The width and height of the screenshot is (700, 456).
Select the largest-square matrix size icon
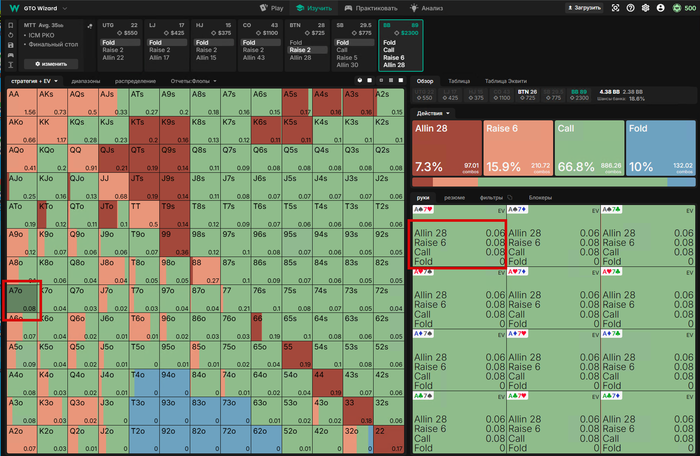click(x=401, y=80)
